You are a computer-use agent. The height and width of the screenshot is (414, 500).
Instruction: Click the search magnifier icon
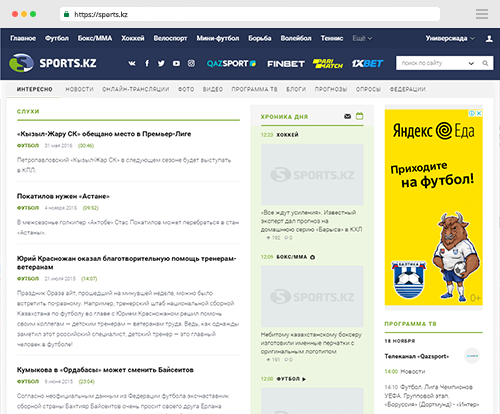click(x=485, y=63)
